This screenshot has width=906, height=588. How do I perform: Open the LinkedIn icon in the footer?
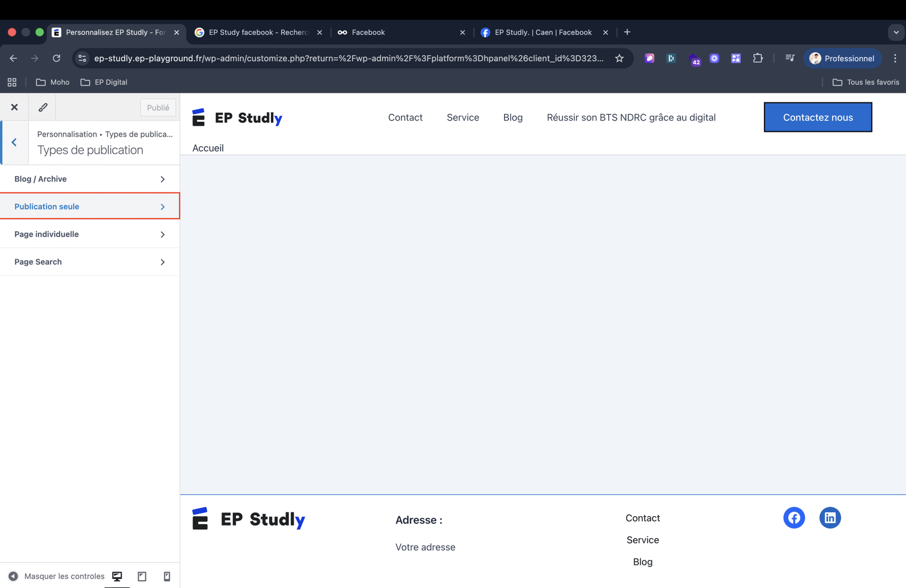(x=830, y=518)
